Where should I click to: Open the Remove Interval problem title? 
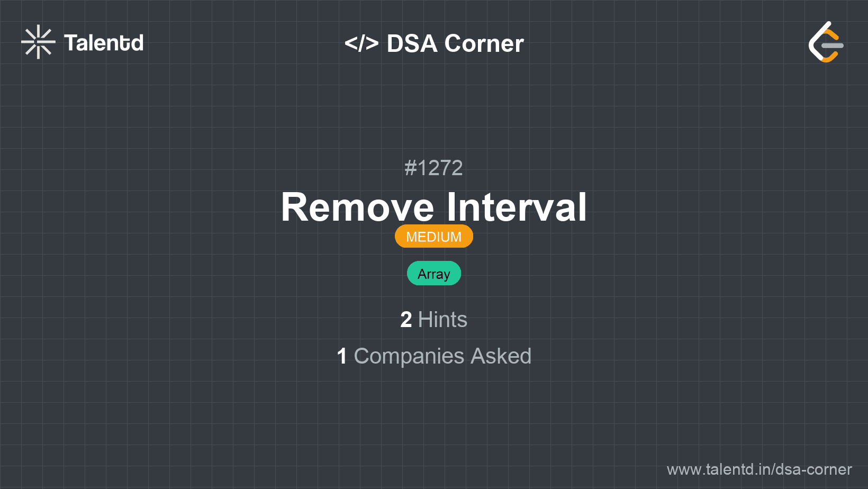pos(434,207)
